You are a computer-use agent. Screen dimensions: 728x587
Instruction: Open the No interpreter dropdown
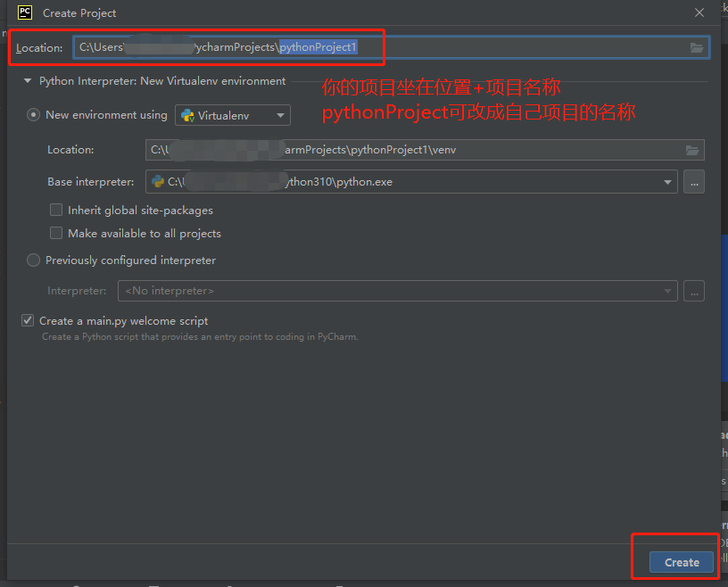(397, 291)
